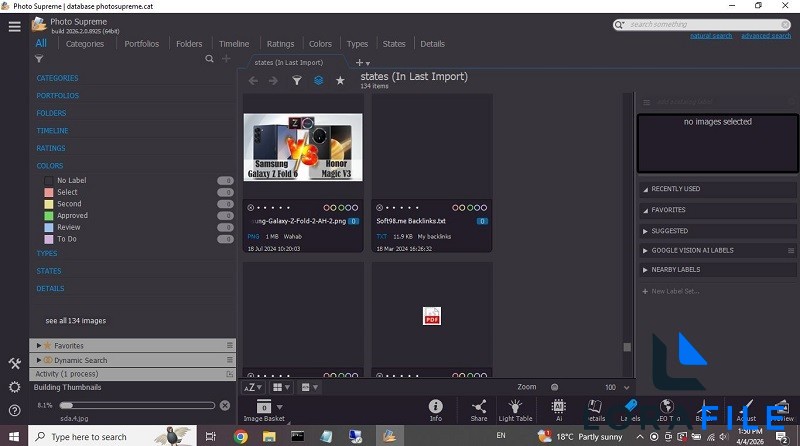800x446 pixels.
Task: Click the magnifier icon in the catalog panel
Action: 209,59
